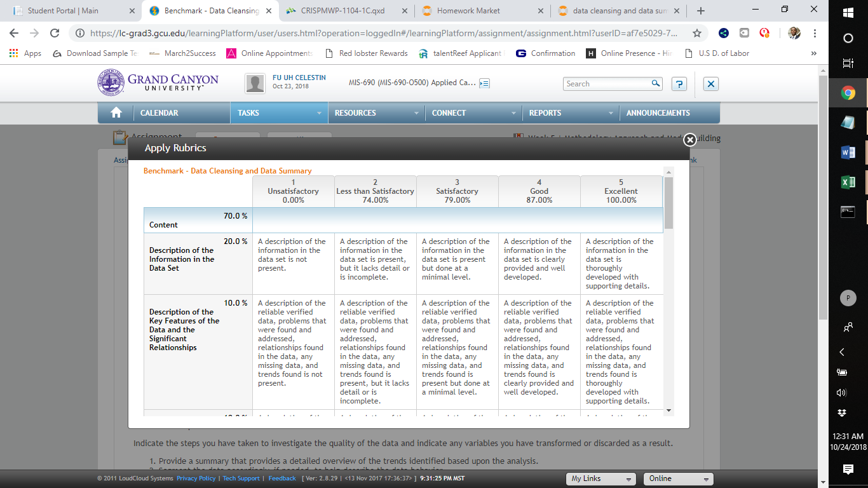Viewport: 868px width, 488px height.
Task: Click the 'Benchmark - Data Cleansing and Data Summary' title
Action: pos(227,171)
